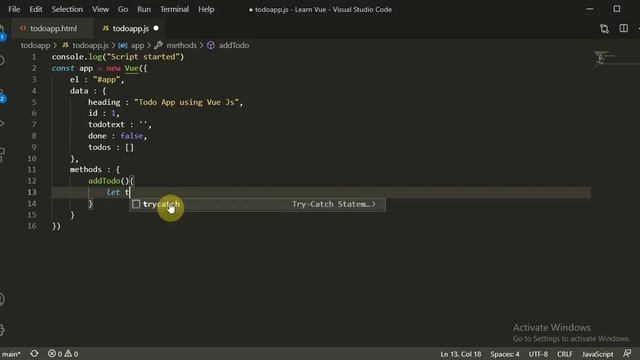The width and height of the screenshot is (640, 360).
Task: Click CRLF end of line selector
Action: tap(564, 354)
